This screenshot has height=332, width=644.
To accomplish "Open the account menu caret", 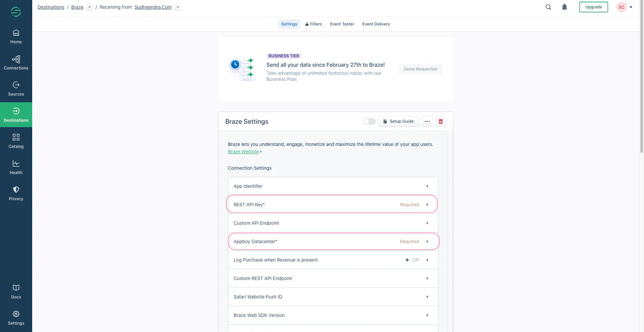I will coord(631,7).
